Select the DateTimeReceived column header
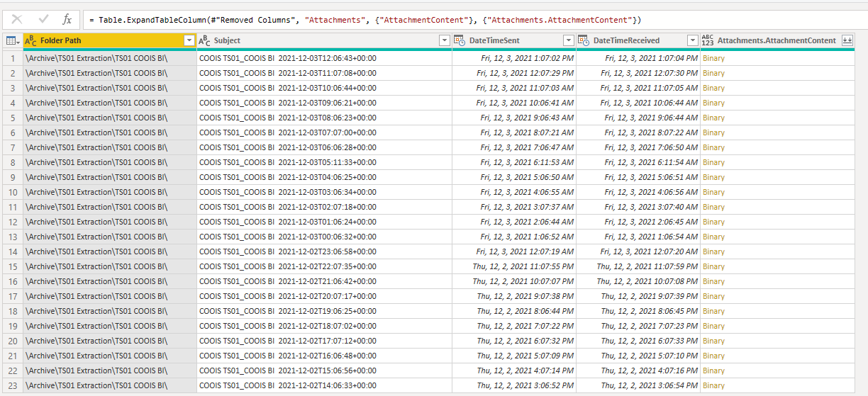Screen dimensions: 868x396 [638, 41]
